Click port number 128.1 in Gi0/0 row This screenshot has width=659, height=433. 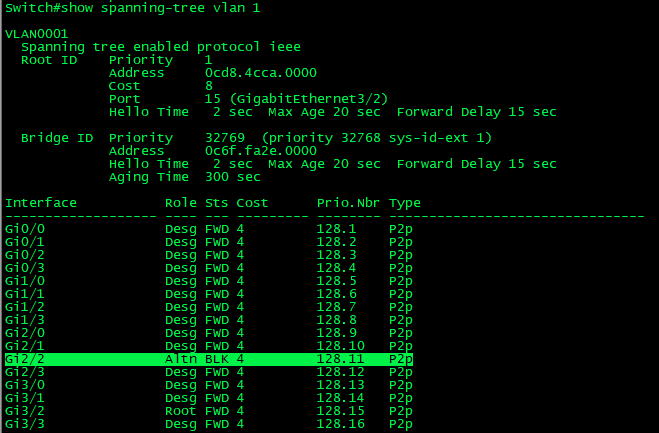click(336, 229)
